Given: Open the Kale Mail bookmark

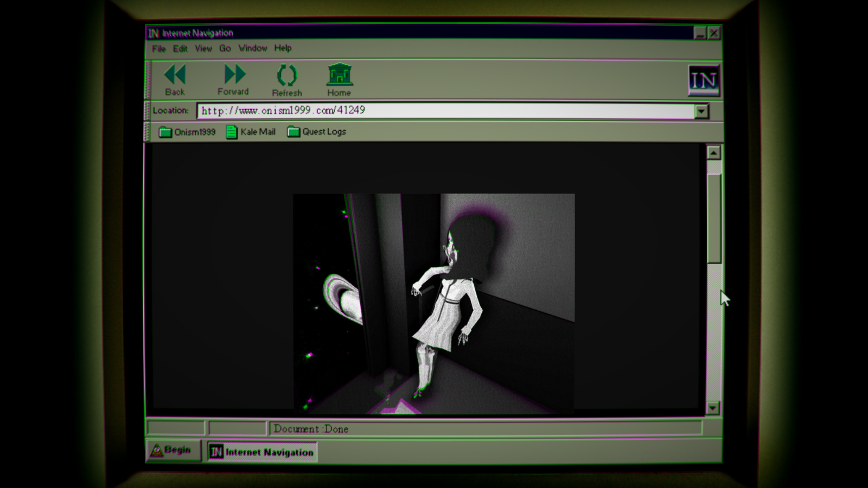Looking at the screenshot, I should tap(251, 132).
